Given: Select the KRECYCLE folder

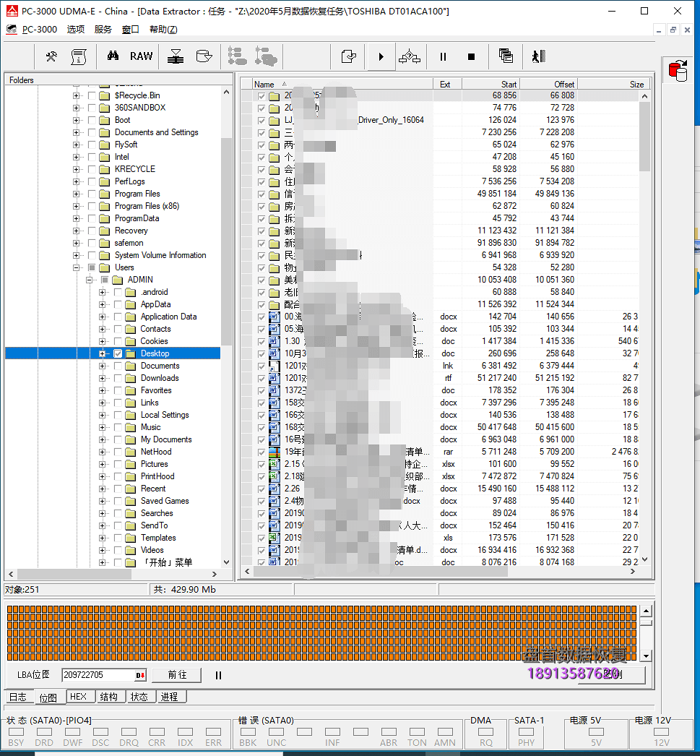Looking at the screenshot, I should tap(135, 169).
